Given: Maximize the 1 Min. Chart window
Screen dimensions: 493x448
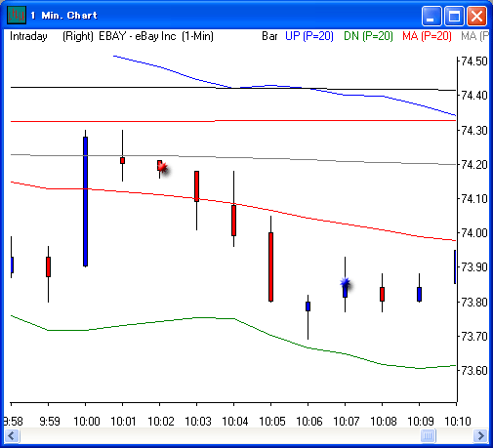Looking at the screenshot, I should tap(454, 16).
